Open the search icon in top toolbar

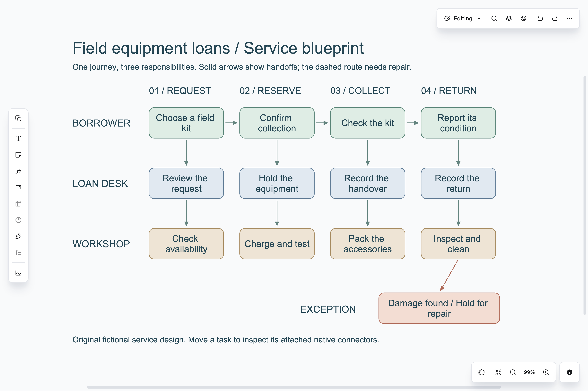click(494, 19)
